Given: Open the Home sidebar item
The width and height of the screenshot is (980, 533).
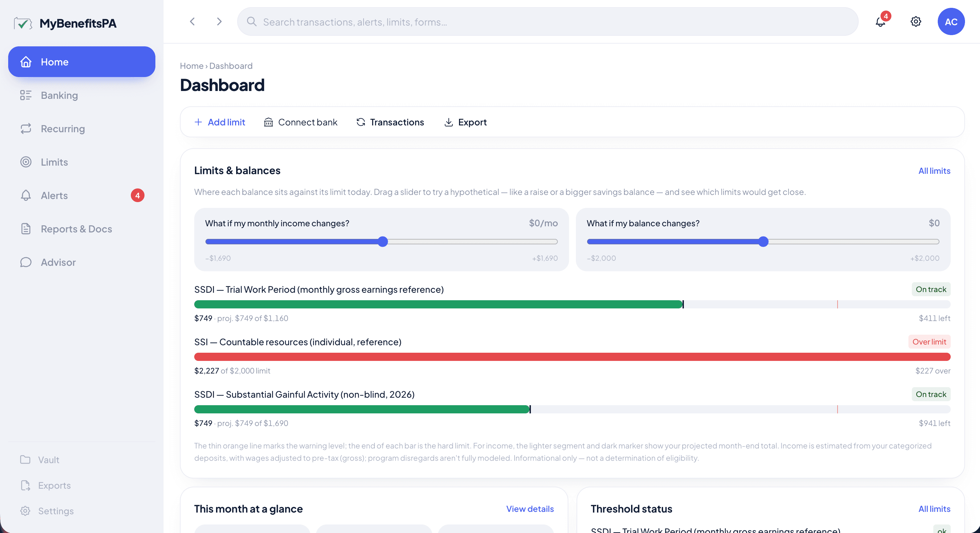Looking at the screenshot, I should coord(81,62).
